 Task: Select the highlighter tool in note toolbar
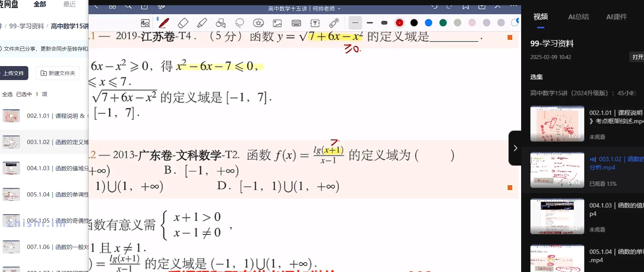(202, 23)
